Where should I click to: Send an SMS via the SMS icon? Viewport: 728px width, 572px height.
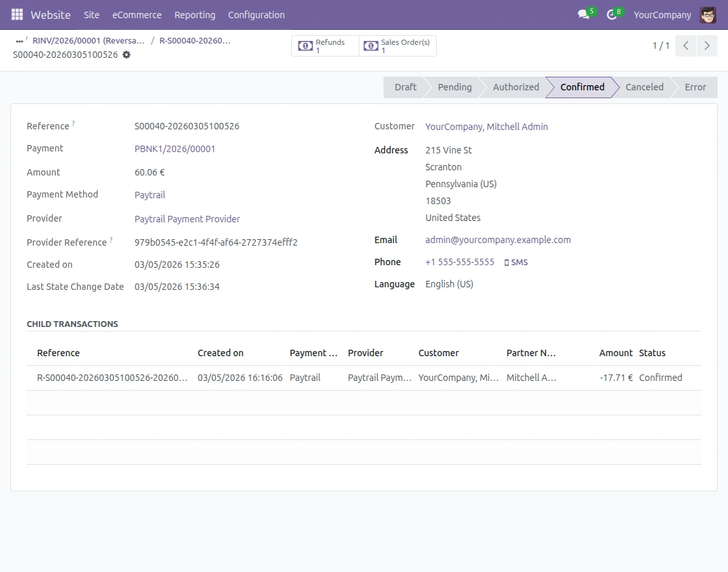coord(516,262)
